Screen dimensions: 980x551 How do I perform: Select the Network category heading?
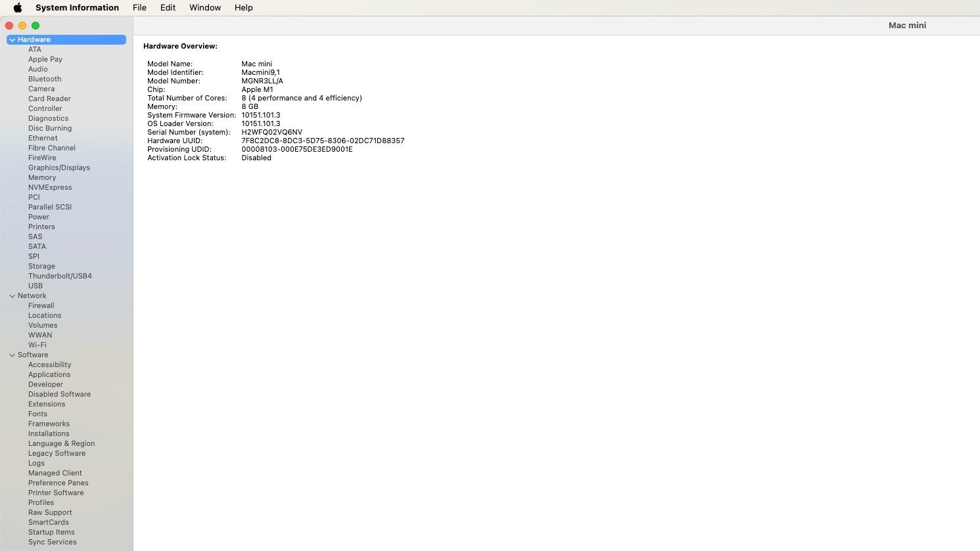(32, 296)
